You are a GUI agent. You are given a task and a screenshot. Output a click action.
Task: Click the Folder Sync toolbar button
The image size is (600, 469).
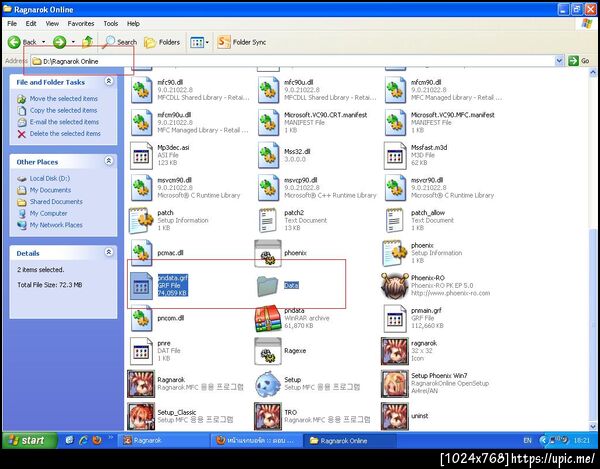pos(241,42)
